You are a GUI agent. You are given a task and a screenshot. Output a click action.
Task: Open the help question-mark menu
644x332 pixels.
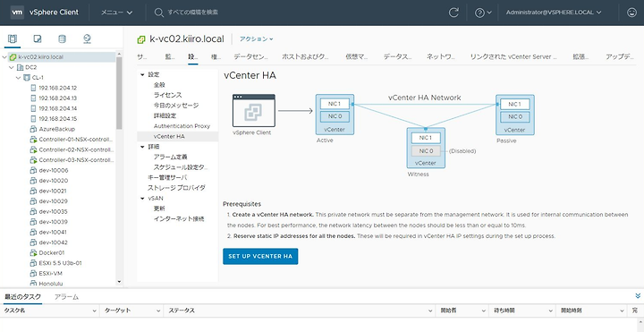pos(483,13)
